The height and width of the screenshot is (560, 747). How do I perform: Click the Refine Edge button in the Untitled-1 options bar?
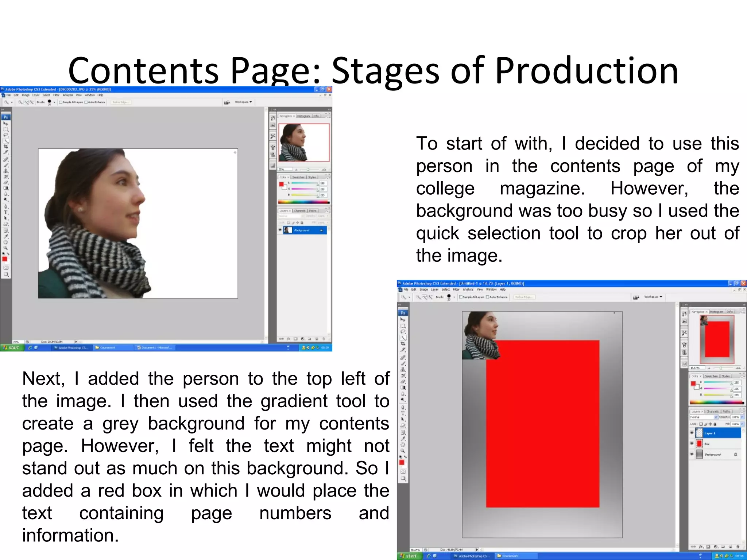pos(524,297)
